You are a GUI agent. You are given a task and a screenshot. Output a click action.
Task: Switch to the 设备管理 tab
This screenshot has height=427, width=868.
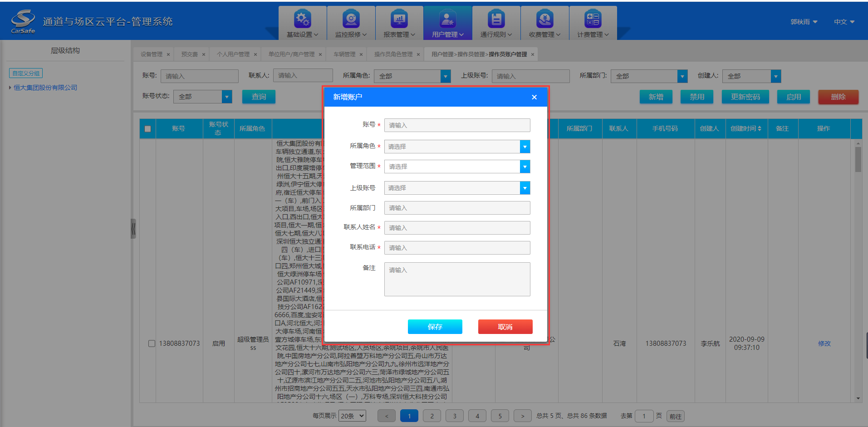point(151,54)
